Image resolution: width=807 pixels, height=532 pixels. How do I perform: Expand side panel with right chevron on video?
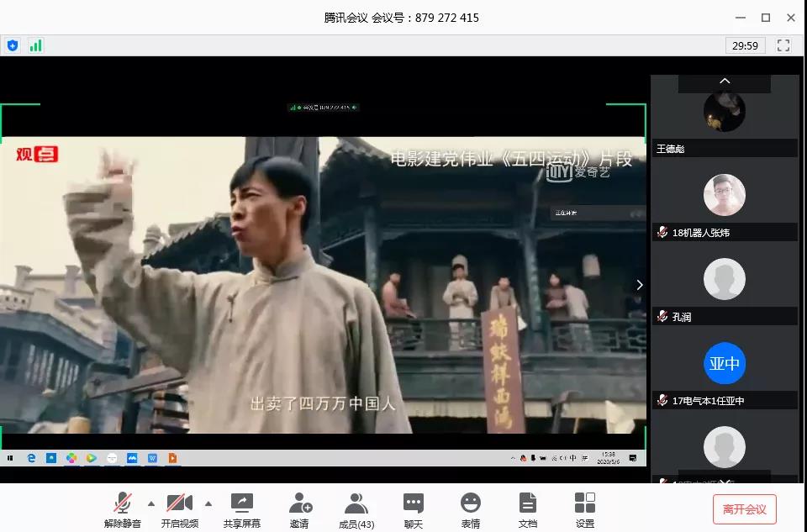[639, 285]
